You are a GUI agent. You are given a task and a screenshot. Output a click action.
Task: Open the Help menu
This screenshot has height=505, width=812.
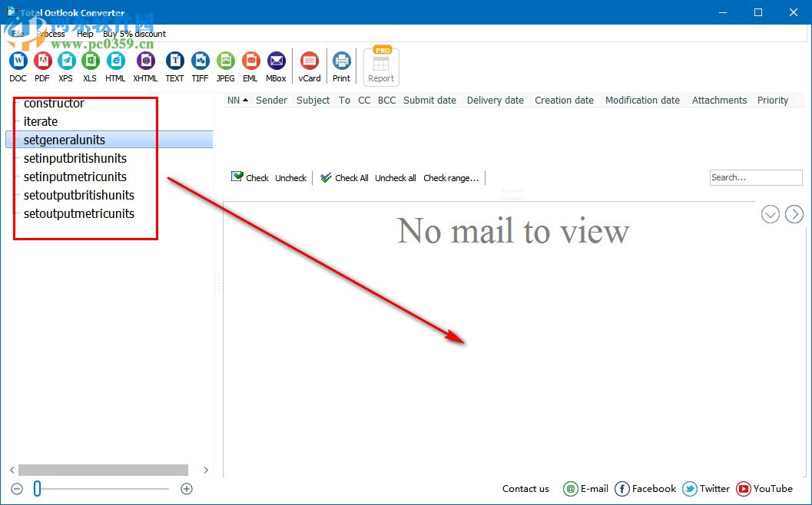point(84,34)
